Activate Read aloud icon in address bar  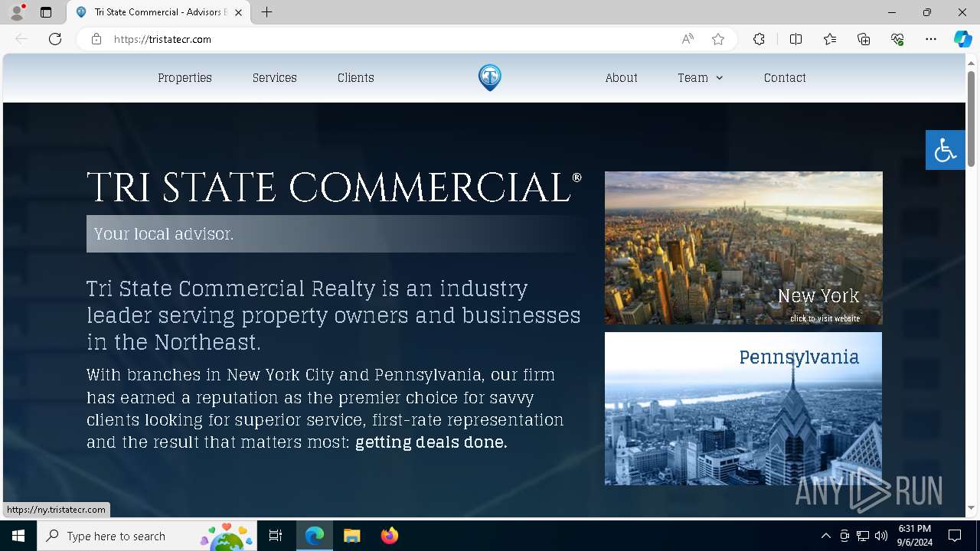click(688, 39)
